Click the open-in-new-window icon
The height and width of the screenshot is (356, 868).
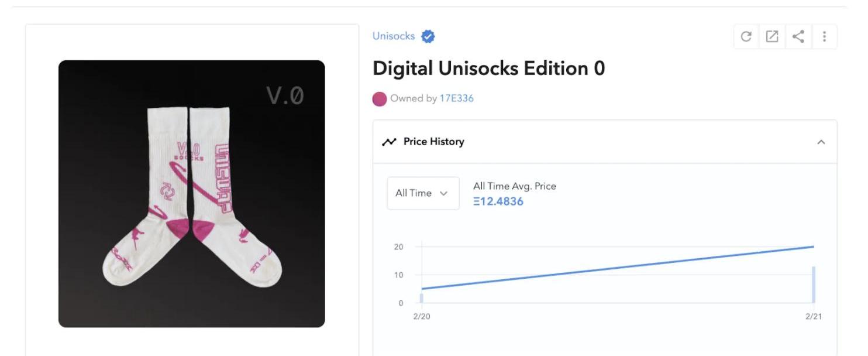(x=772, y=36)
